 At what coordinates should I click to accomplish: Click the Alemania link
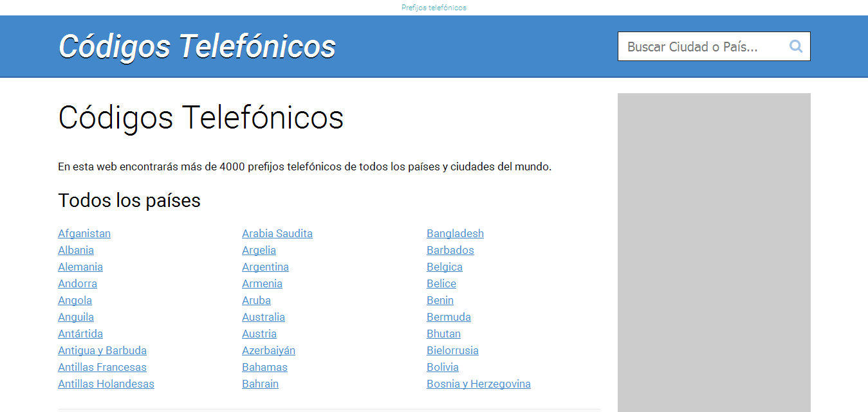click(x=80, y=267)
